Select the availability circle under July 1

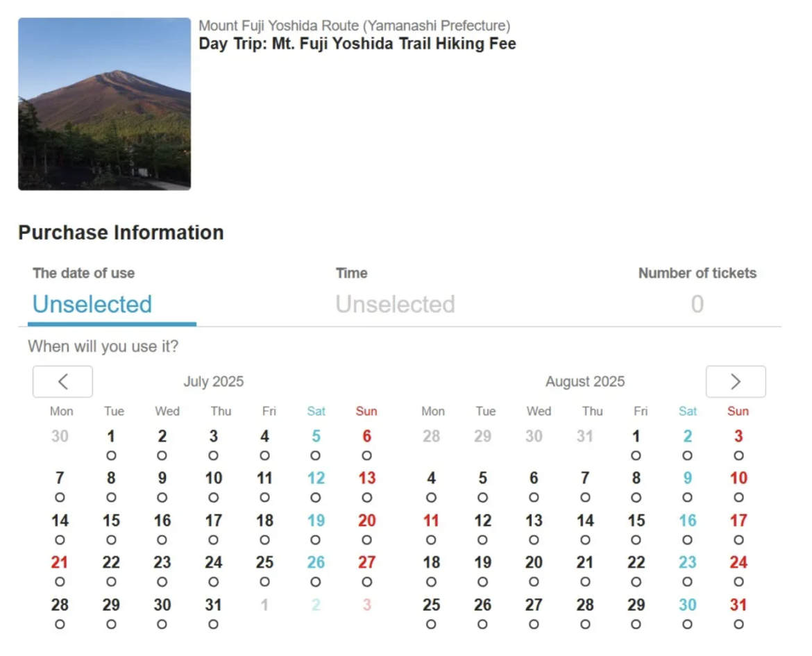(111, 455)
